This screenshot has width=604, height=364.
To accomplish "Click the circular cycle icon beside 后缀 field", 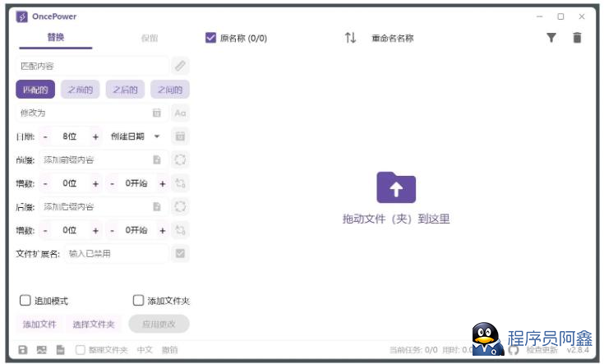I will tap(180, 207).
